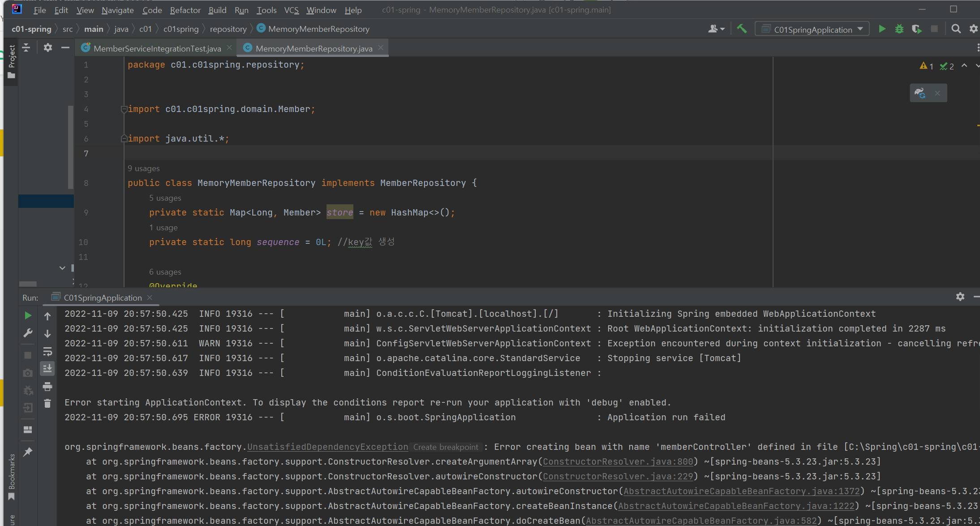This screenshot has height=526, width=980.
Task: Click the vertical scrollbar of the project panel
Action: [70, 147]
